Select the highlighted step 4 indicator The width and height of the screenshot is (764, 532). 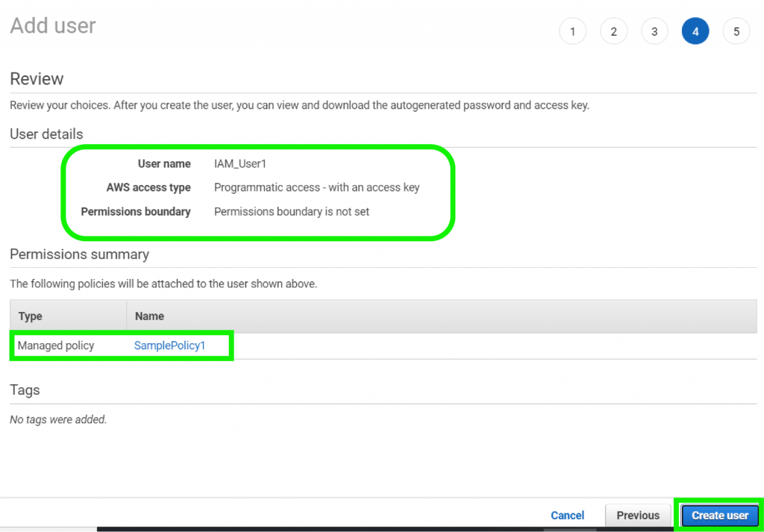point(695,31)
